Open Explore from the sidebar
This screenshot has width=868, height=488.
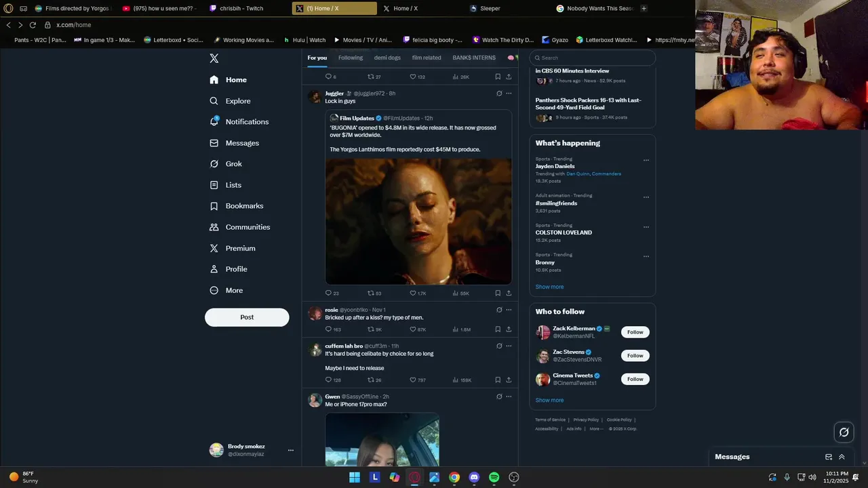(x=231, y=101)
